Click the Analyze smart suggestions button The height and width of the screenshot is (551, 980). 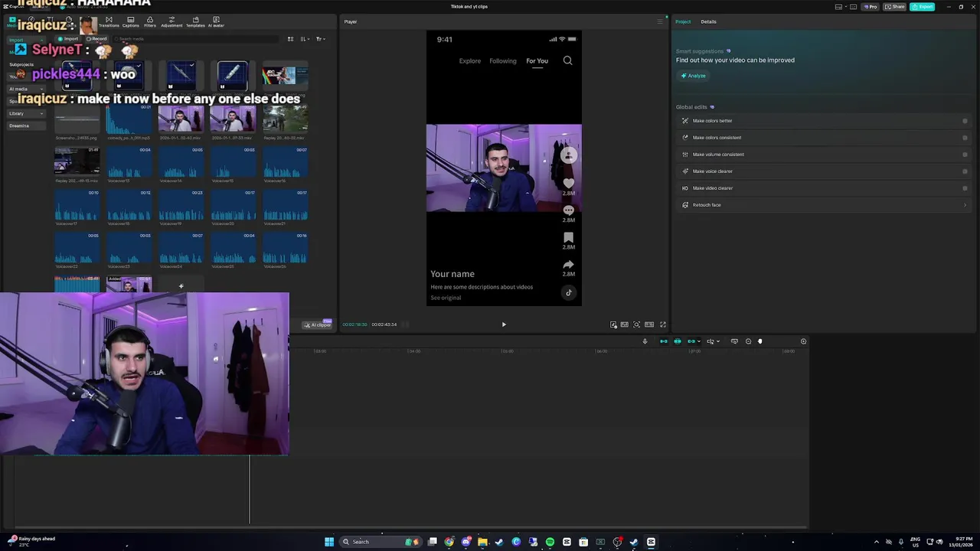tap(694, 76)
